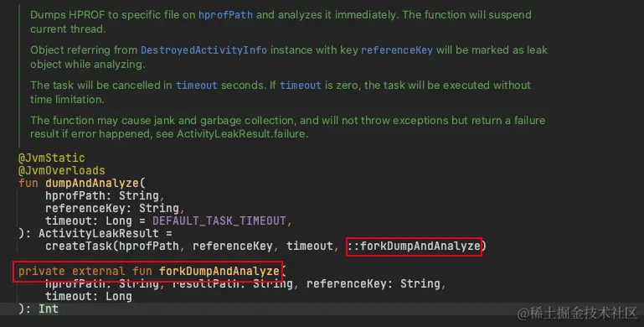644x327 pixels.
Task: Click the 'fun' keyword before dumpAndAnalyze
Action: coord(28,183)
